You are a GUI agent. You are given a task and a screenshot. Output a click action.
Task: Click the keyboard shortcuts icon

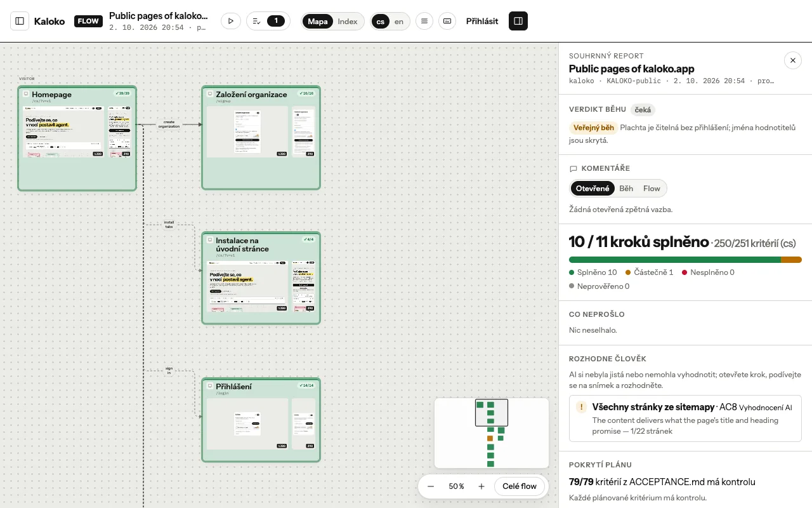(447, 21)
